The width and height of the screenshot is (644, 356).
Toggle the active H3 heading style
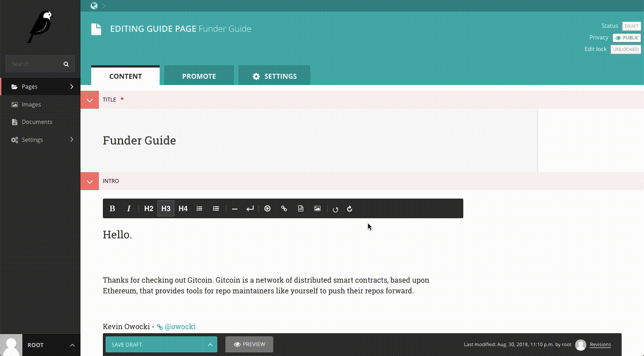pos(166,208)
